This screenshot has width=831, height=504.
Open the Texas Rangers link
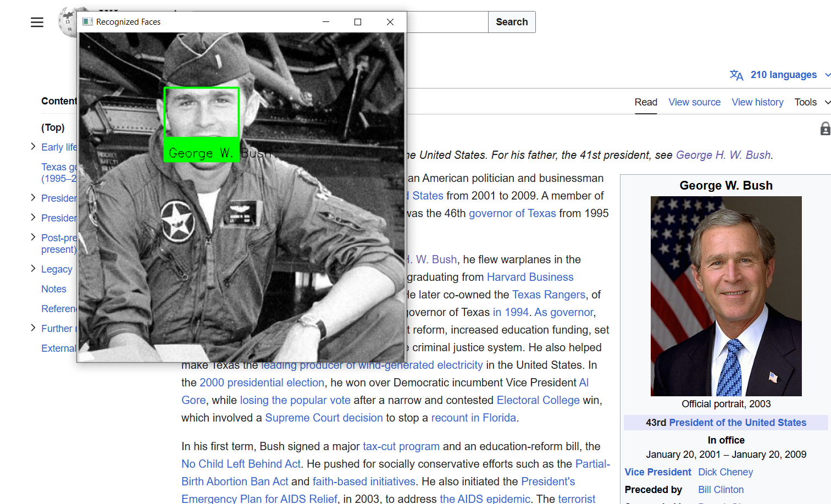[549, 295]
